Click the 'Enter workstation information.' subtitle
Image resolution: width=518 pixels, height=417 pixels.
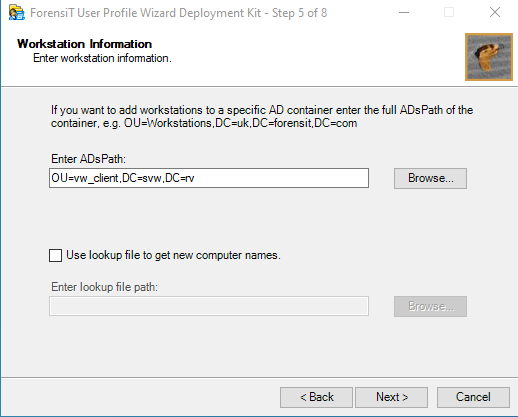(x=102, y=58)
